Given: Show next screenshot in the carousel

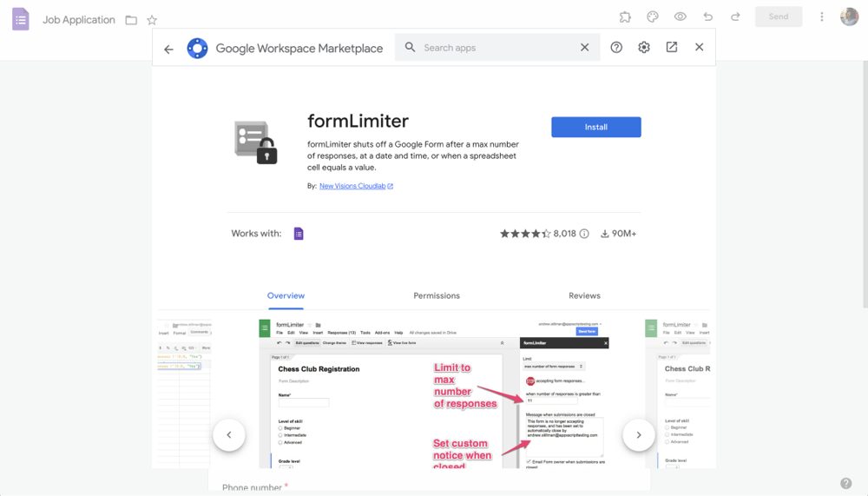Looking at the screenshot, I should 639,434.
